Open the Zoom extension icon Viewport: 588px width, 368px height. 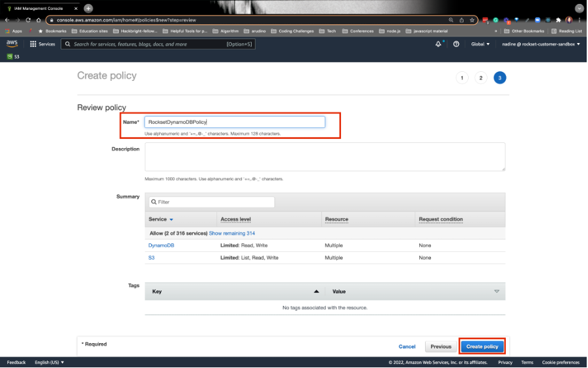(x=537, y=20)
